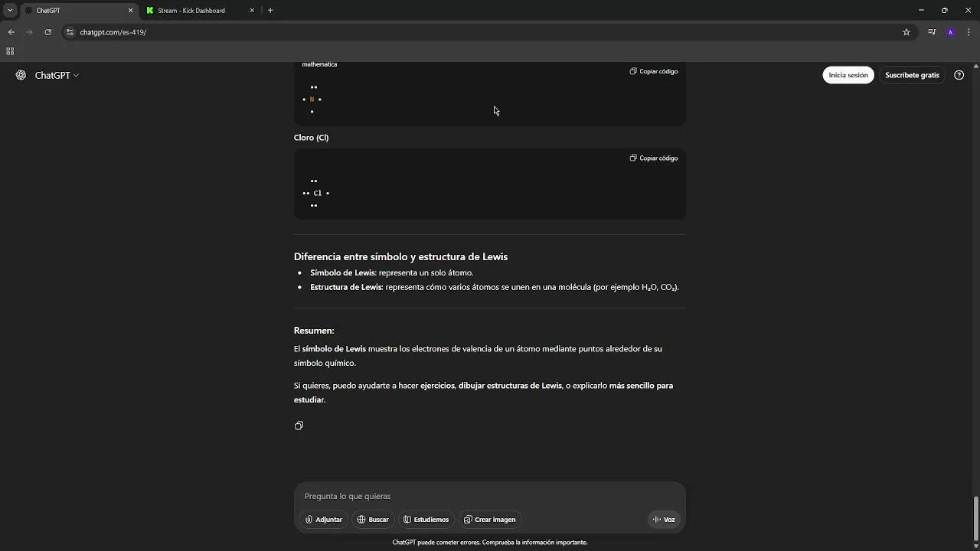The image size is (980, 551).
Task: Close the Stream - Kick Dashboard tab
Action: pos(252,11)
